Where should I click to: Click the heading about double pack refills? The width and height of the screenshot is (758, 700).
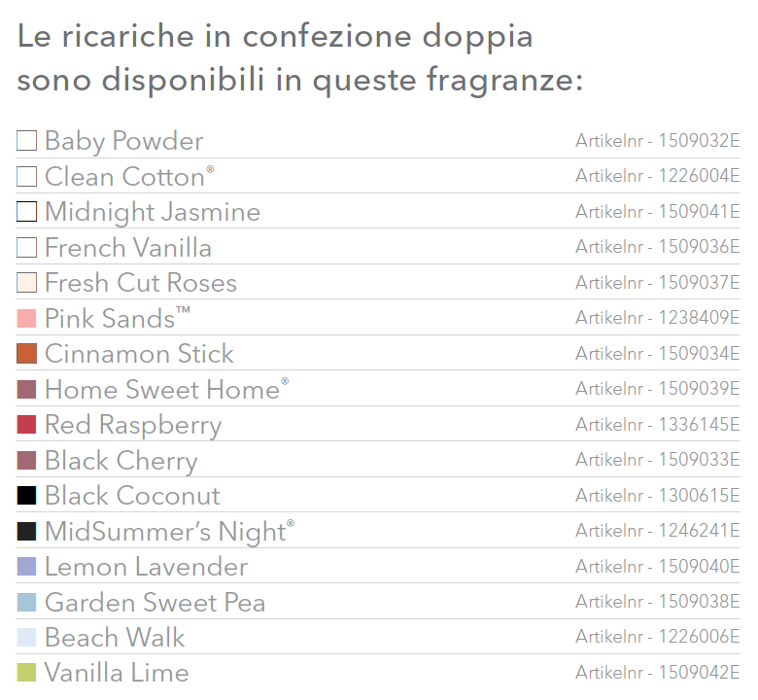(x=299, y=57)
